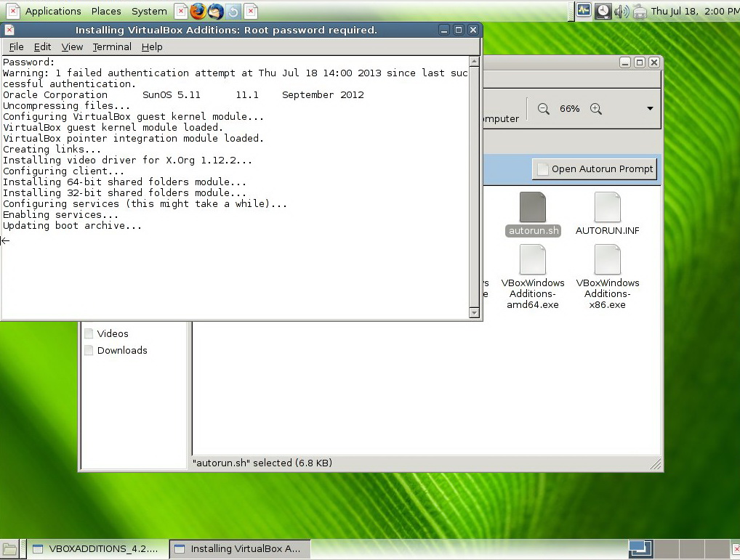This screenshot has height=560, width=740.
Task: Select the second workspace in switcher
Action: tap(667, 548)
